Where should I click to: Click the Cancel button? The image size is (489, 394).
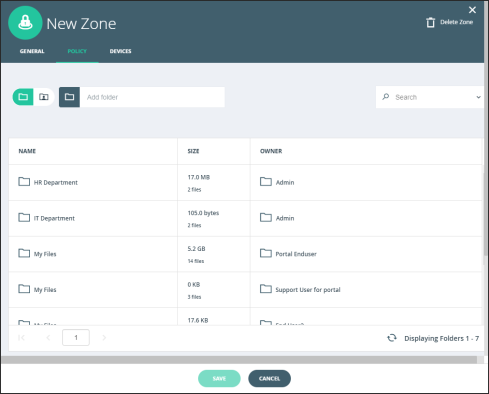(x=269, y=379)
